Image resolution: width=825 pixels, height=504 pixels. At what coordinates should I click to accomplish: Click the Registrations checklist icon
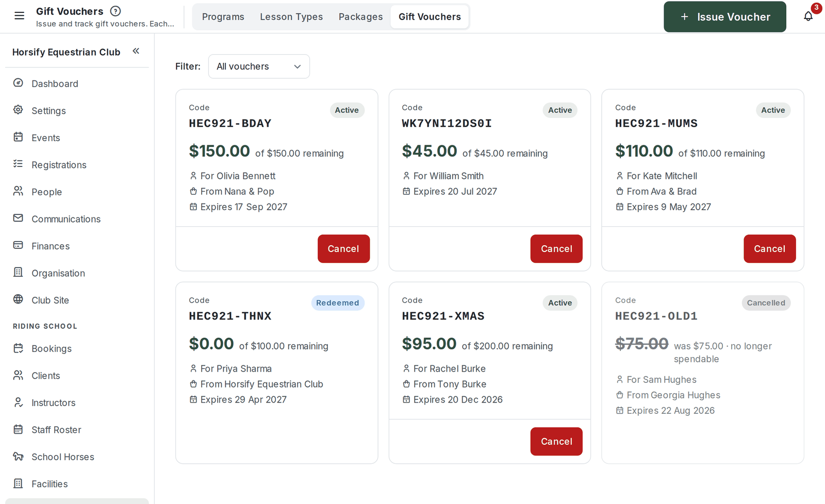tap(18, 164)
